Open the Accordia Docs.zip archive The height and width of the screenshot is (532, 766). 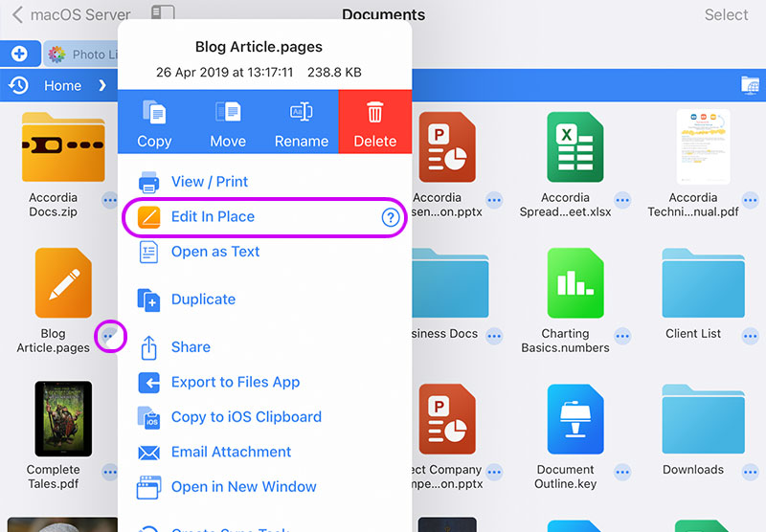(x=63, y=147)
